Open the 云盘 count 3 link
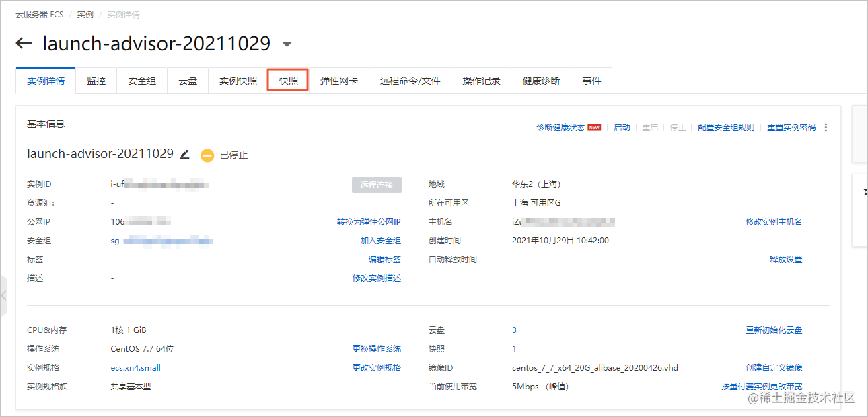The image size is (868, 417). [514, 330]
